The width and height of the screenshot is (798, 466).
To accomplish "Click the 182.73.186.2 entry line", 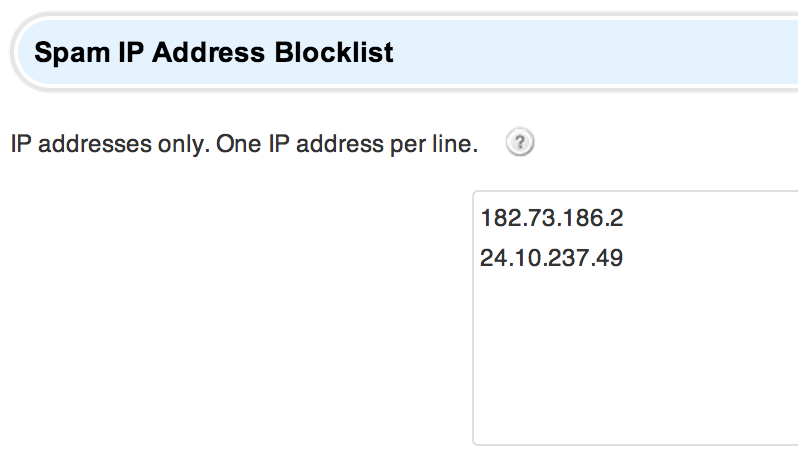I will [x=552, y=218].
